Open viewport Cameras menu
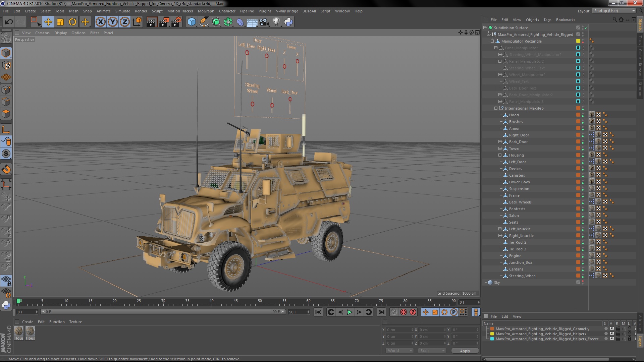Image resolution: width=644 pixels, height=362 pixels. click(42, 33)
